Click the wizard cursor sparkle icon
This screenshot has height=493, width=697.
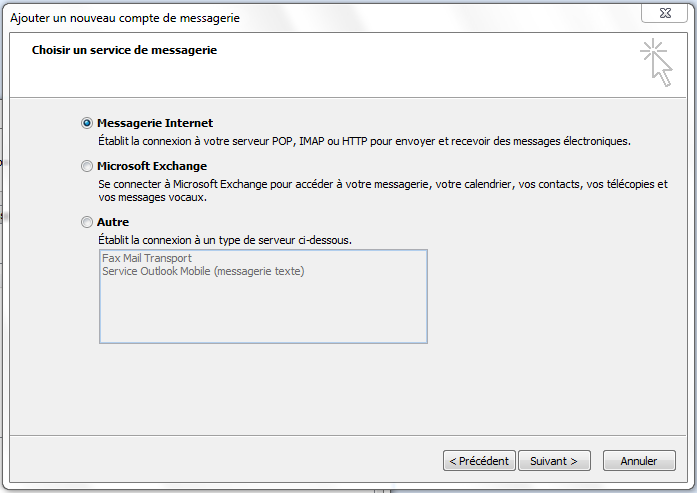[x=657, y=62]
